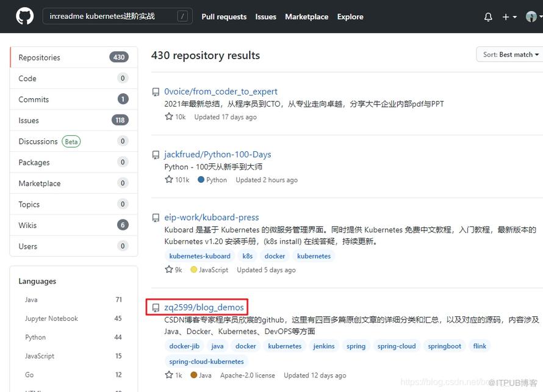Open the springboot topic tag
Image resolution: width=543 pixels, height=392 pixels.
[x=444, y=346]
